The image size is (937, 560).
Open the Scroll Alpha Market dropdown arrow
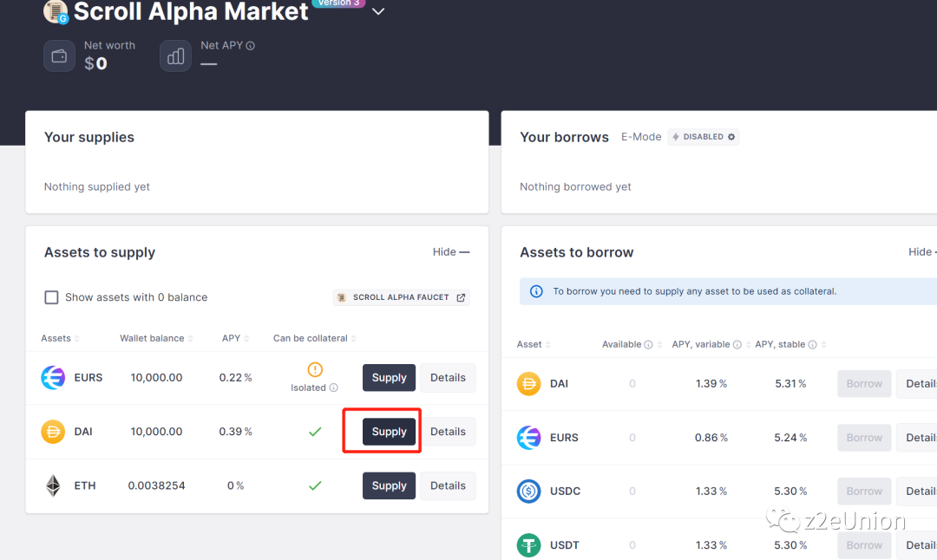pyautogui.click(x=377, y=12)
